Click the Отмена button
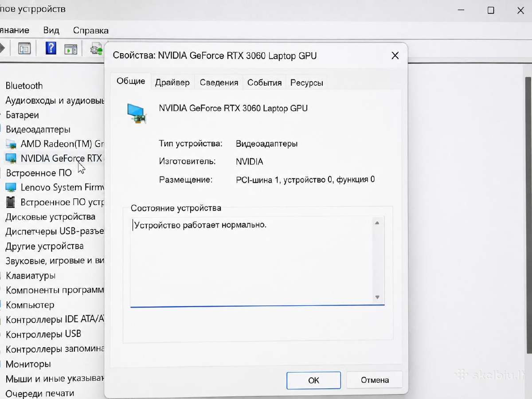 375,380
